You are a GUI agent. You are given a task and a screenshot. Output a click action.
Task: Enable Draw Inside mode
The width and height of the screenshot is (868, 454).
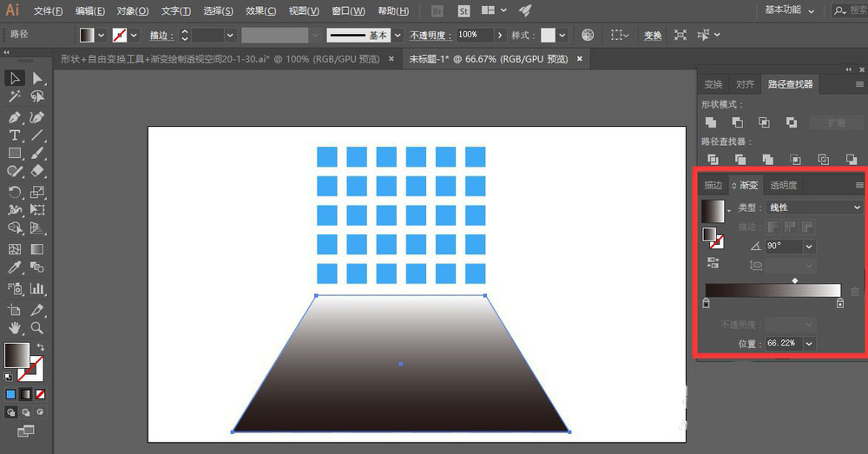tap(40, 412)
